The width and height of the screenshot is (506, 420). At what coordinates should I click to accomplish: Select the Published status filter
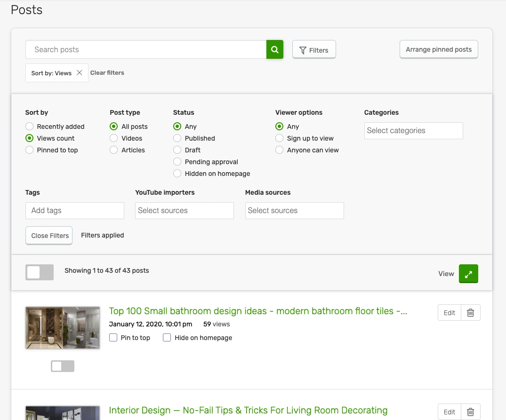pos(177,138)
